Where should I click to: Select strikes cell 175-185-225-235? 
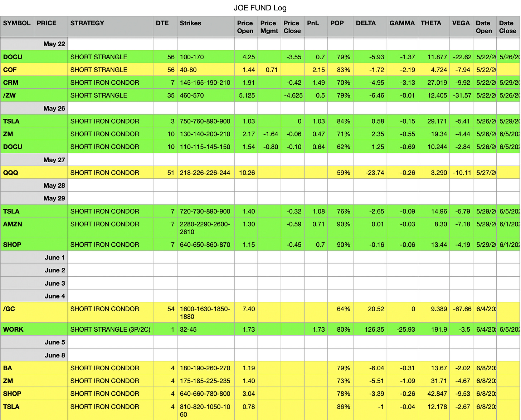point(206,381)
